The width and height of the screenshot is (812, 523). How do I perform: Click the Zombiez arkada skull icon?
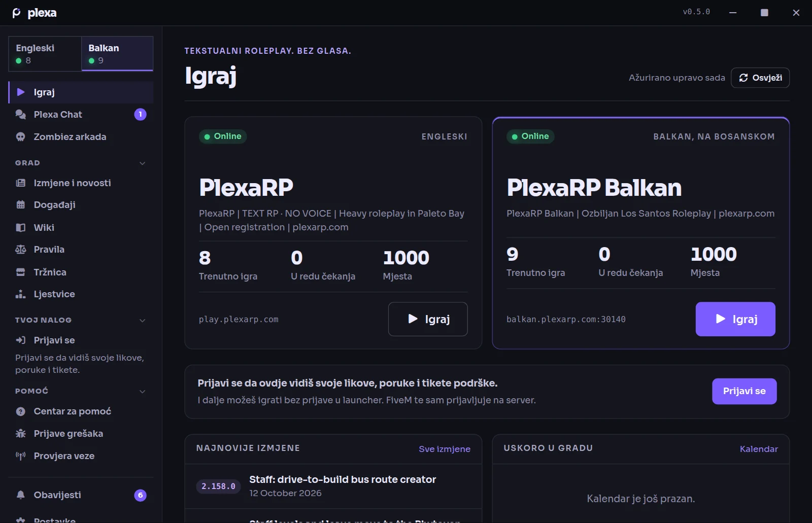click(x=21, y=137)
